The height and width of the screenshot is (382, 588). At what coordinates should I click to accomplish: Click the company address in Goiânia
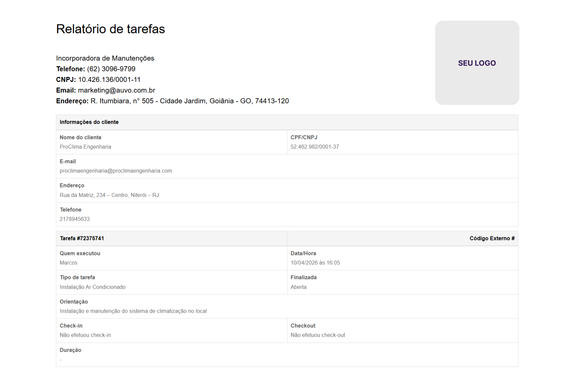coord(189,101)
